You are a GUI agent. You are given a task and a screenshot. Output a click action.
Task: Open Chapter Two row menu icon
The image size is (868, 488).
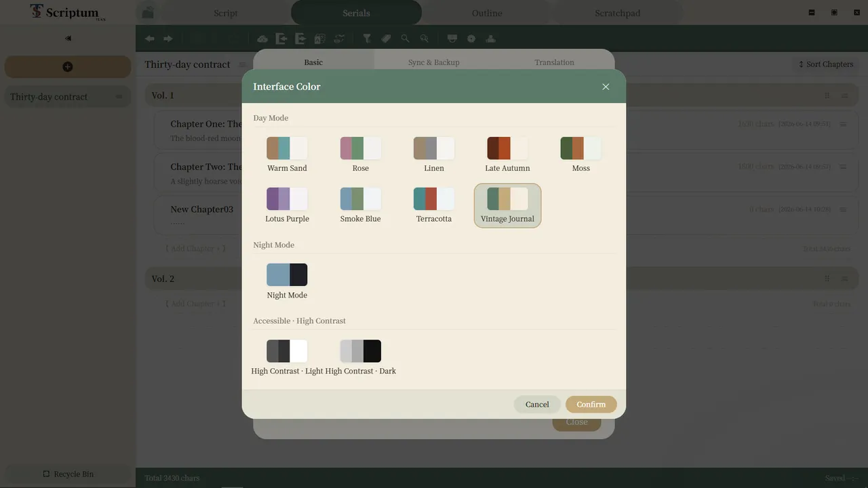[843, 167]
